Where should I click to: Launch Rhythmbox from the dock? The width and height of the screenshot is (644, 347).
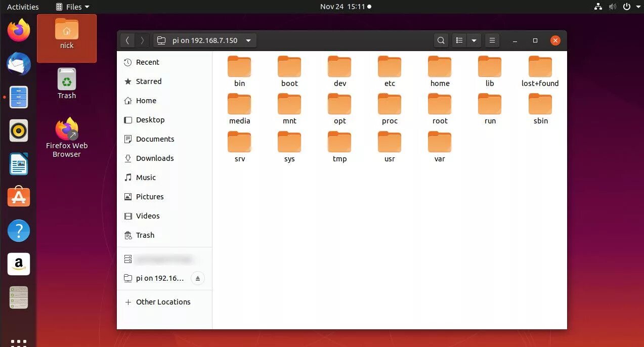point(19,131)
